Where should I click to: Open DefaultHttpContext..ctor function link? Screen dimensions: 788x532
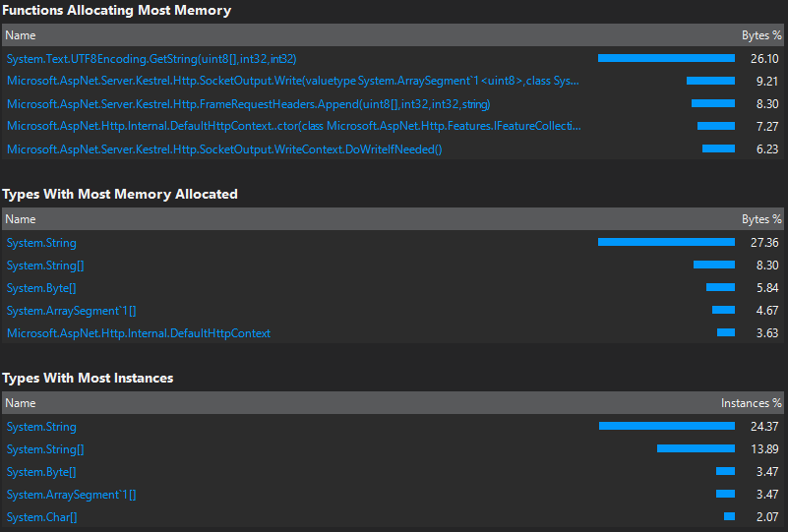tap(293, 126)
